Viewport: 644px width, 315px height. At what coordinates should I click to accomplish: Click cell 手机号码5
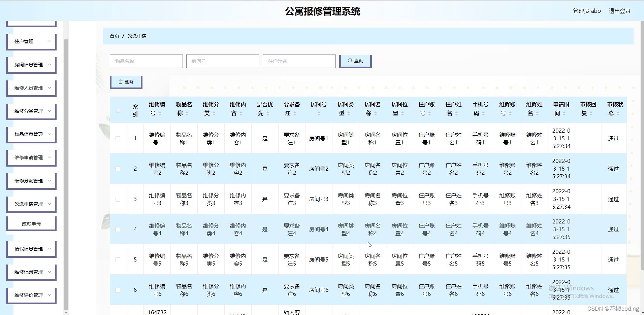click(x=481, y=260)
